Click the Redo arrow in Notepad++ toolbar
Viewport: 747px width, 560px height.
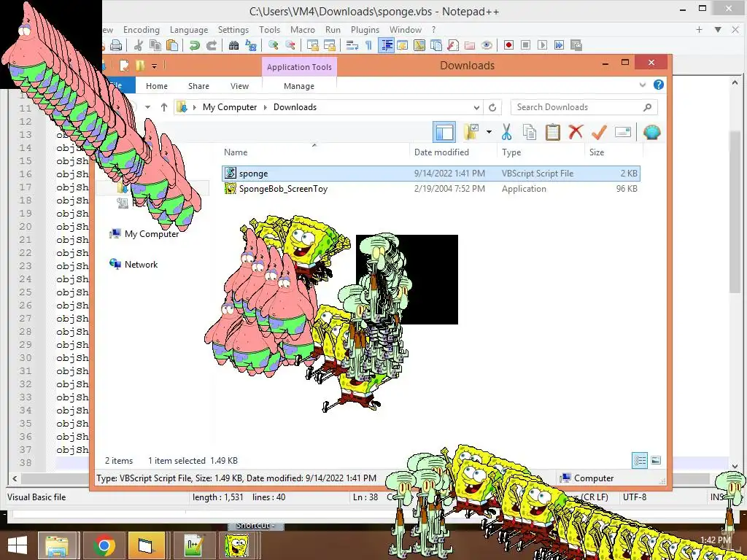[212, 45]
